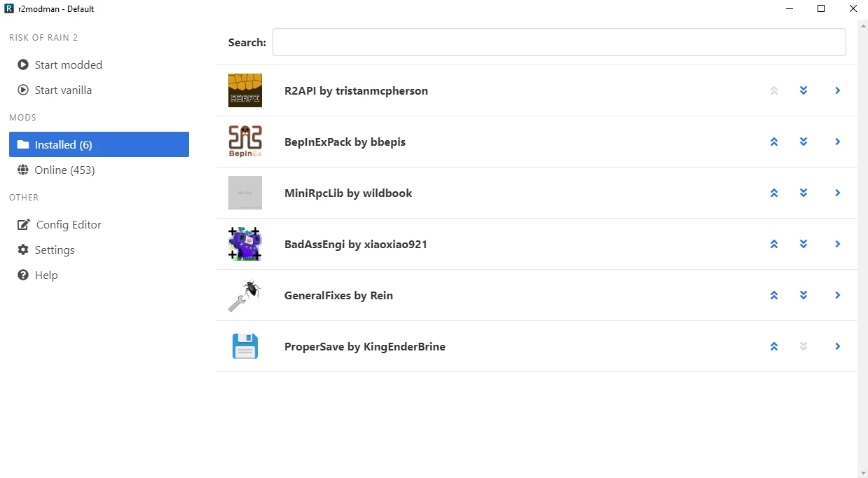868x478 pixels.
Task: Move MiniRpcLib down one position
Action: click(804, 193)
